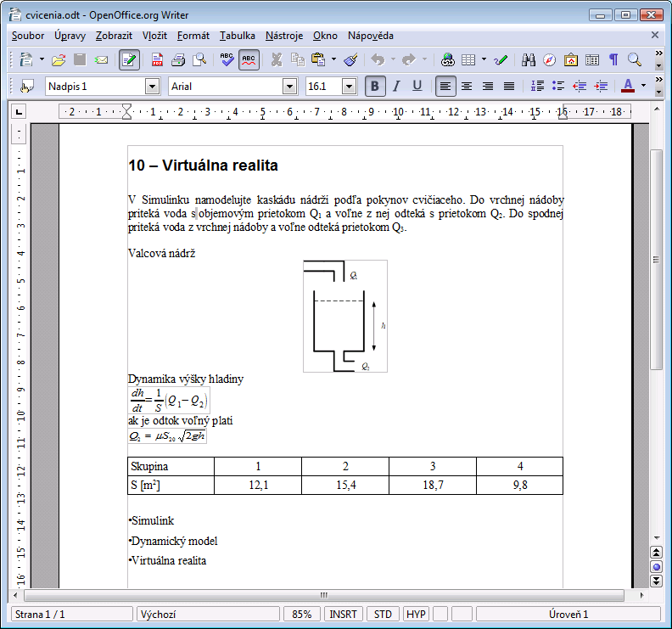
Task: Open the Nástroje menu
Action: 284,36
